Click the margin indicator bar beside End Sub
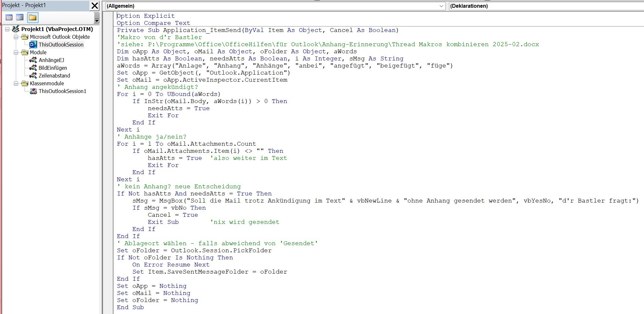This screenshot has height=314, width=644. pyautogui.click(x=108, y=307)
